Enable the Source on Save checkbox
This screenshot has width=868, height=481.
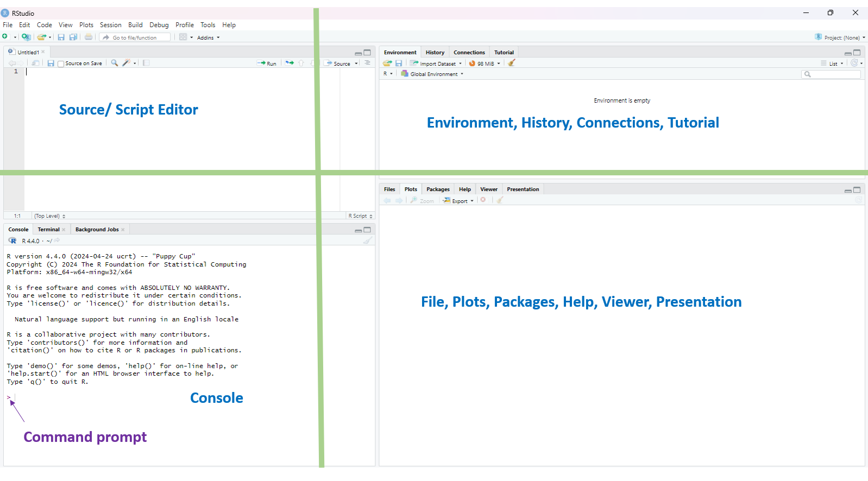click(61, 64)
